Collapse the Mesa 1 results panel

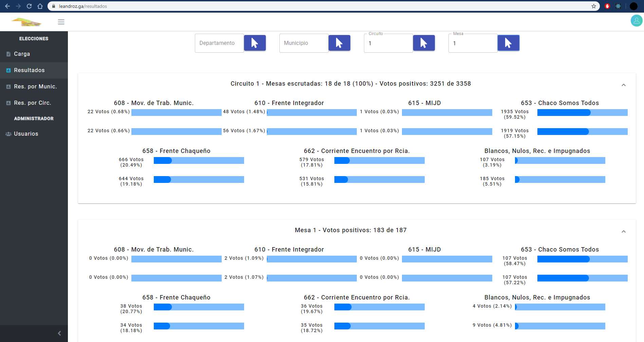(624, 232)
